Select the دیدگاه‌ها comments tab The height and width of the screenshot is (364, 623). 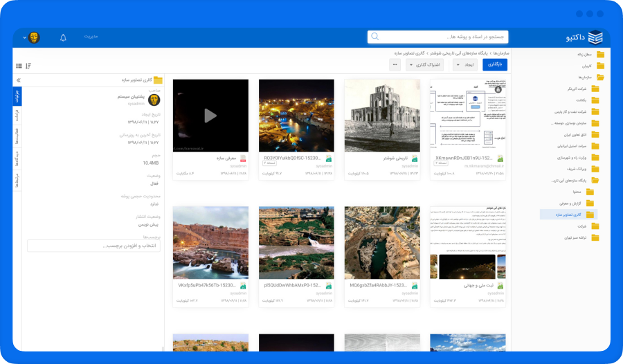tap(17, 158)
